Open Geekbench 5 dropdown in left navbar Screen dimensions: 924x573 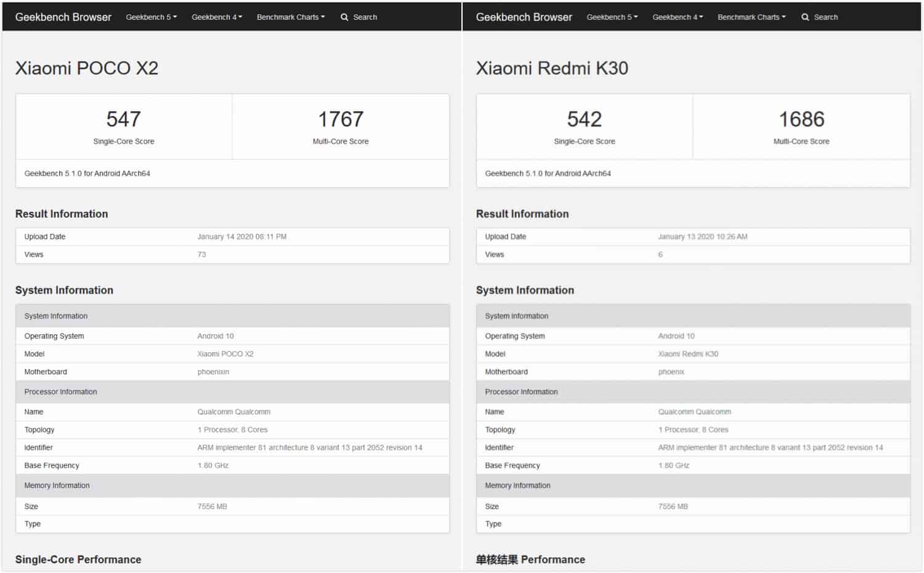pos(152,17)
